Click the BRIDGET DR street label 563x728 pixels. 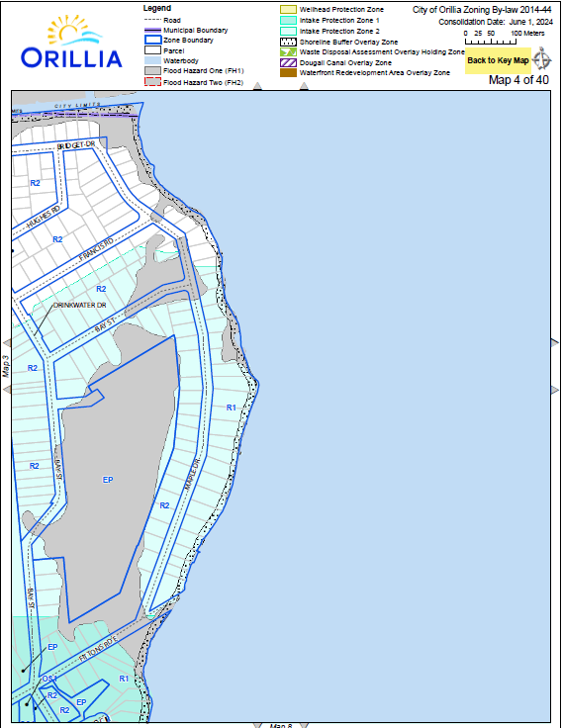(76, 145)
